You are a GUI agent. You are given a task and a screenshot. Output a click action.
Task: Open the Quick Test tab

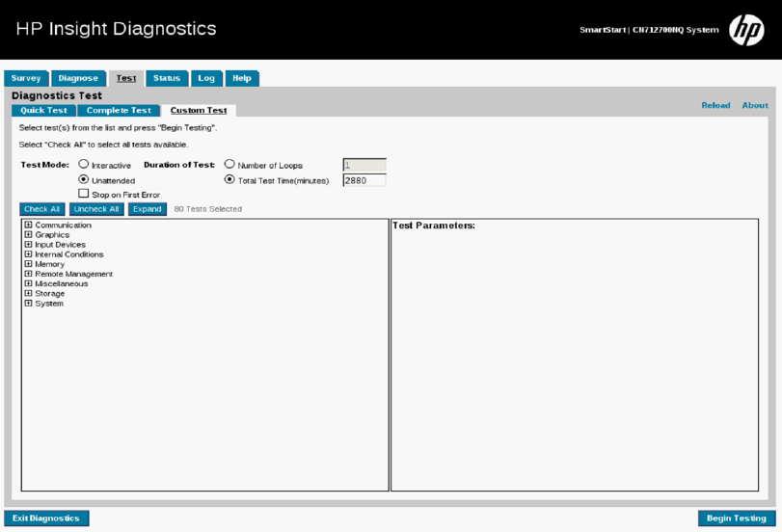(43, 111)
